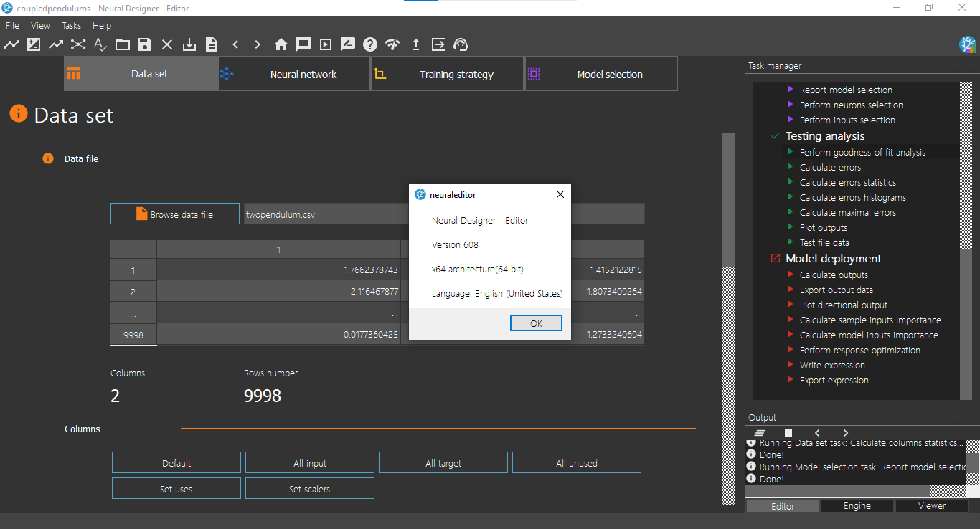Screen dimensions: 980x529
Task: Open the Tasks menu
Action: tap(72, 25)
